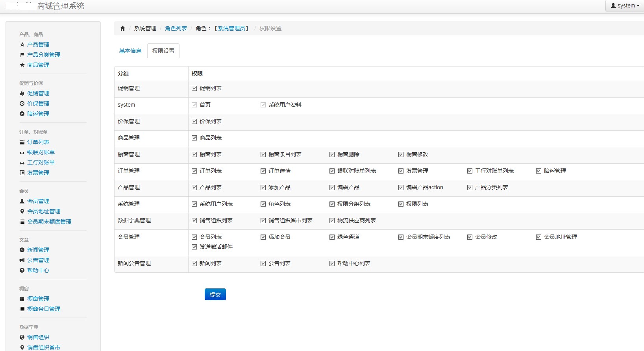Click megaphone icon beside 公告管理
Viewport: 644px width, 351px height.
coord(22,260)
